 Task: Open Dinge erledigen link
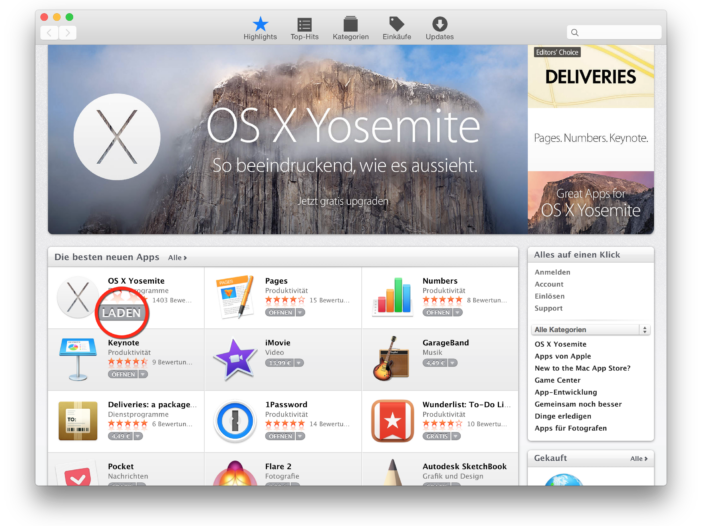click(562, 416)
